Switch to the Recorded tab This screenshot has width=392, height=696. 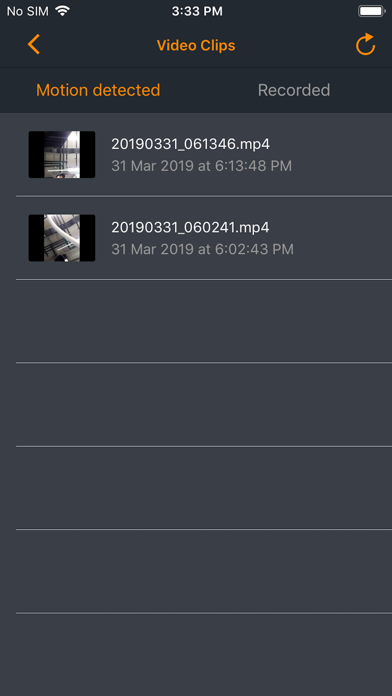[294, 90]
